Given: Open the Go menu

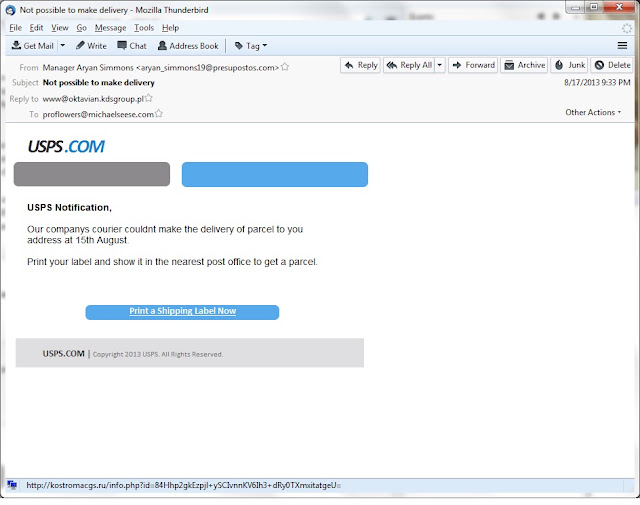Looking at the screenshot, I should pos(82,28).
